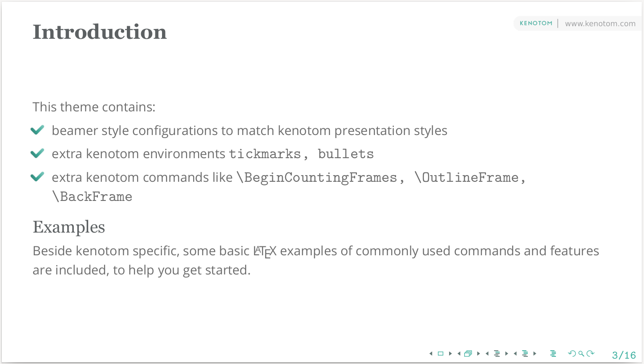The image size is (644, 364).
Task: Click the go forward curved arrow
Action: point(591,354)
